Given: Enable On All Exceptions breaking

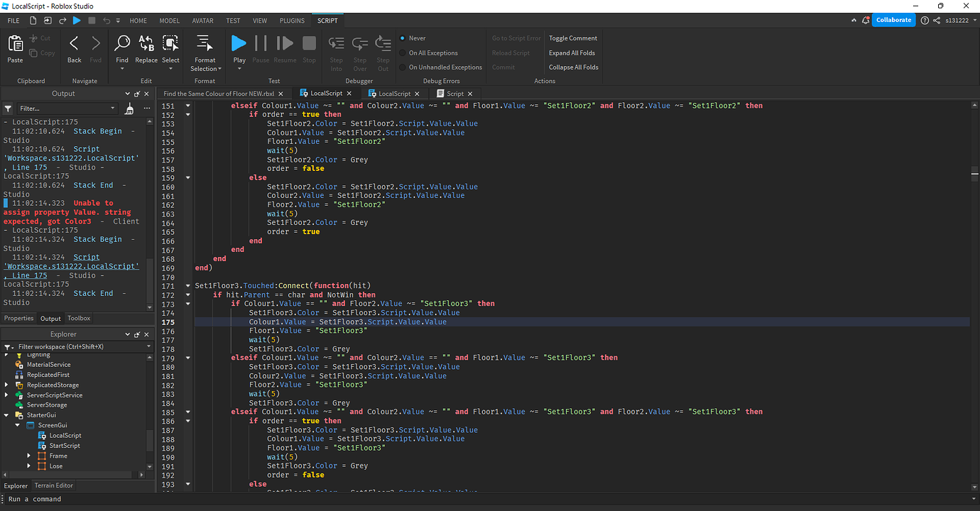Looking at the screenshot, I should click(405, 53).
